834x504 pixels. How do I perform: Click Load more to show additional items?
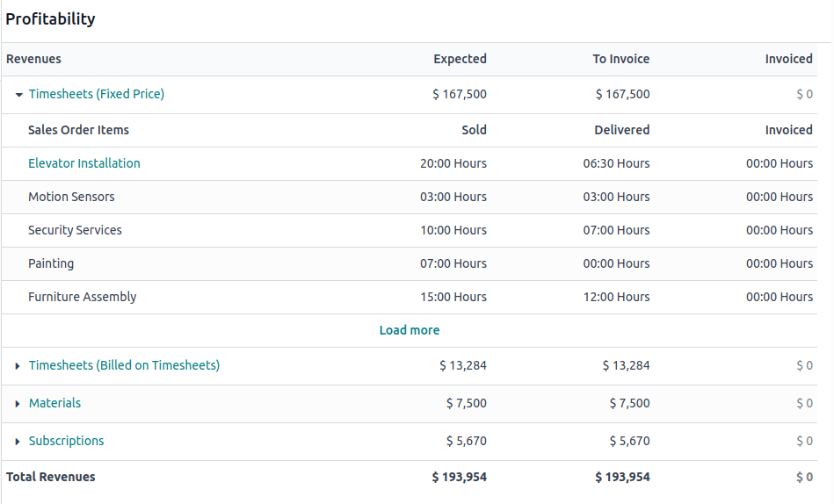click(410, 330)
